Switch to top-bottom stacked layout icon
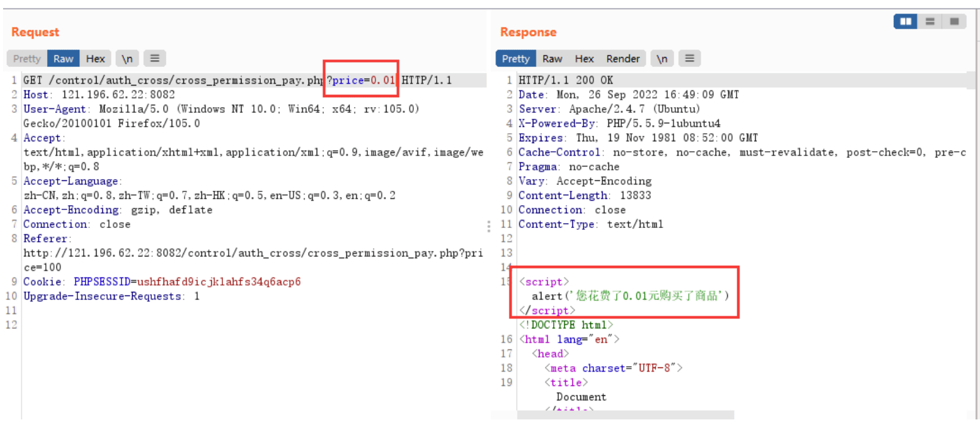Screen dimensions: 980x425 click(x=930, y=22)
